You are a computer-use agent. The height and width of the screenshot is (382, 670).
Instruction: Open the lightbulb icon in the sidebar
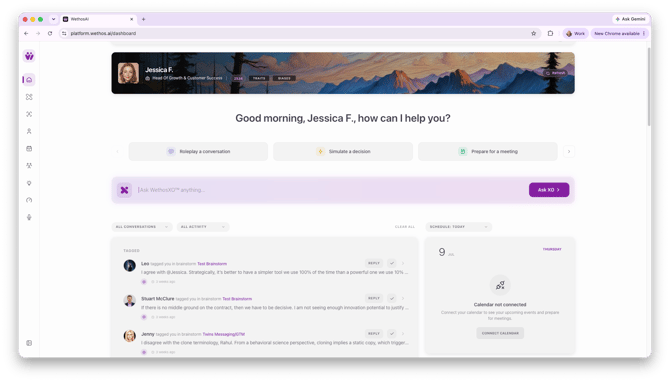[29, 183]
